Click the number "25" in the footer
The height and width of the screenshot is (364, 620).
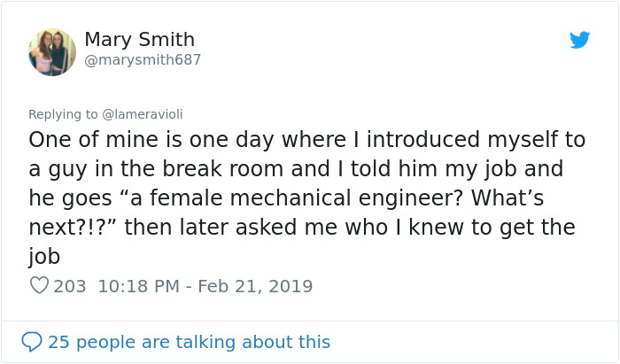(58, 341)
